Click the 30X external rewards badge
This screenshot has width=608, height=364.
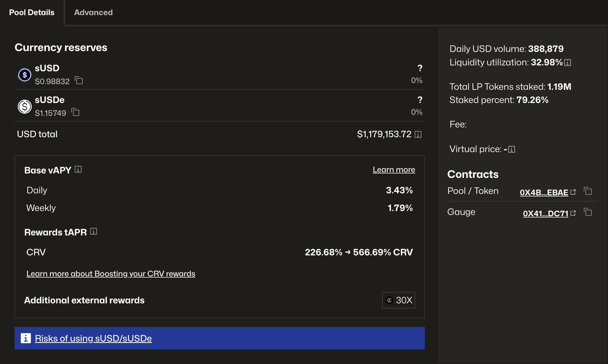[x=398, y=300]
